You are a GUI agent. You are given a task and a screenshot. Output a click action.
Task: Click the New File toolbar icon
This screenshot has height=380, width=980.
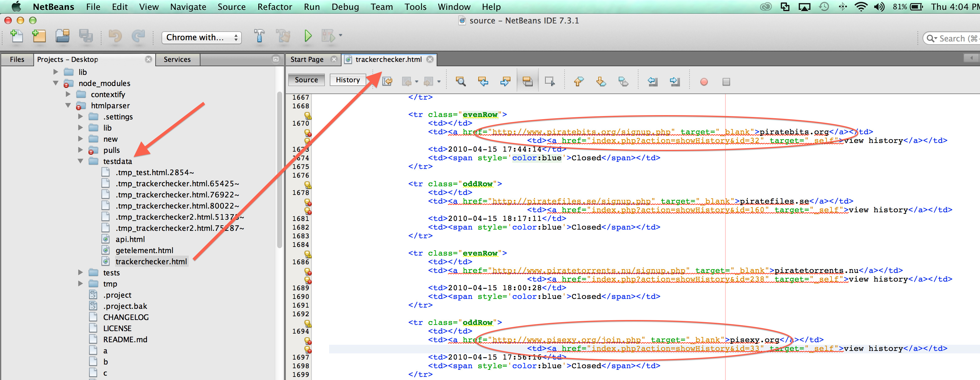[x=16, y=36]
